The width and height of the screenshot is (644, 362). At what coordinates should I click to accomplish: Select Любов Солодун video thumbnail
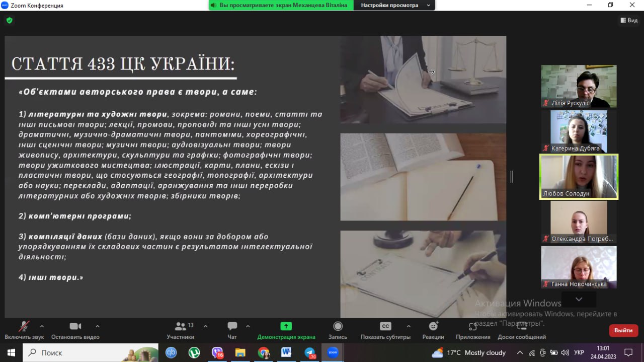point(579,177)
